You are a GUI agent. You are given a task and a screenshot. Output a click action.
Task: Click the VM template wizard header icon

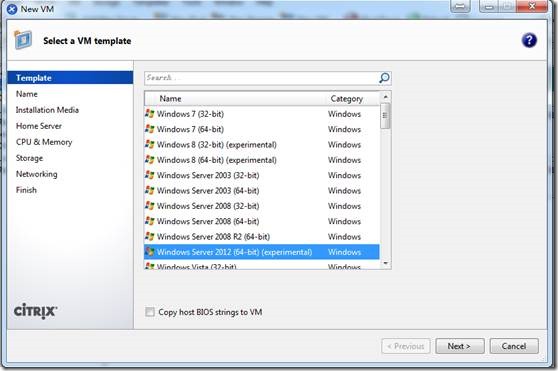23,40
